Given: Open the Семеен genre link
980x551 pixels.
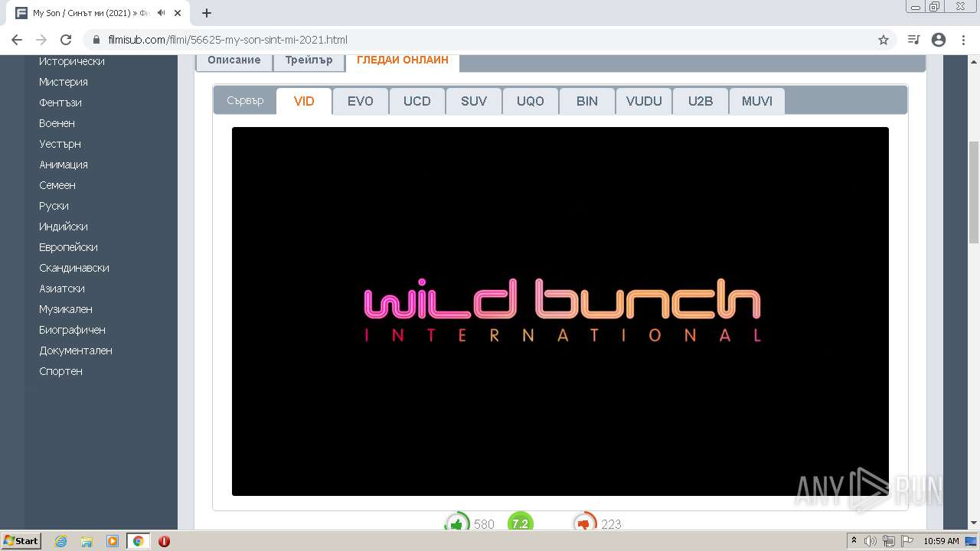Looking at the screenshot, I should click(x=57, y=185).
